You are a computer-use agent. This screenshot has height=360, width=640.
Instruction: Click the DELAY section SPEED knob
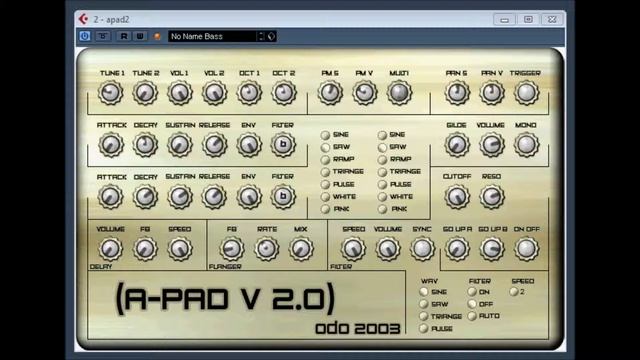[x=180, y=249]
